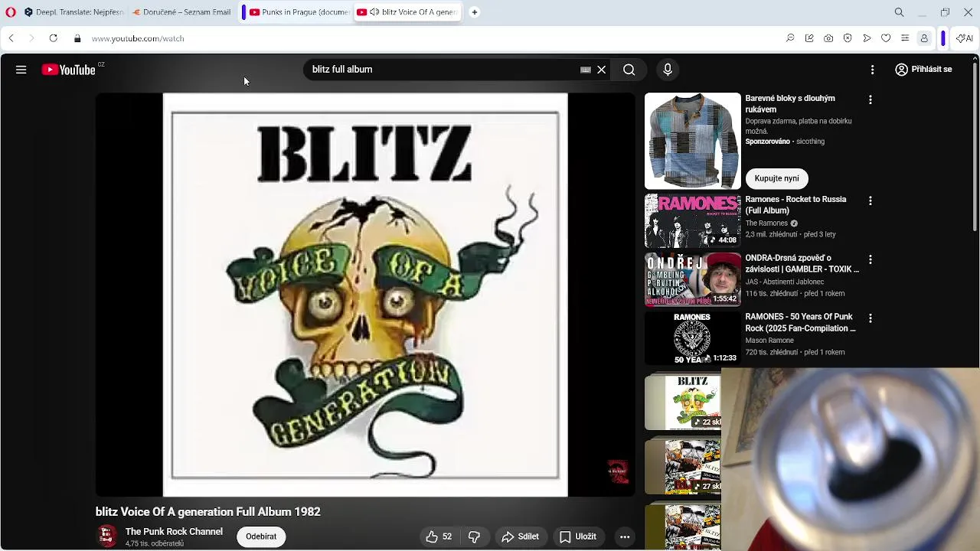980x551 pixels.
Task: Open the on-screen keyboard in search box
Action: click(x=586, y=70)
